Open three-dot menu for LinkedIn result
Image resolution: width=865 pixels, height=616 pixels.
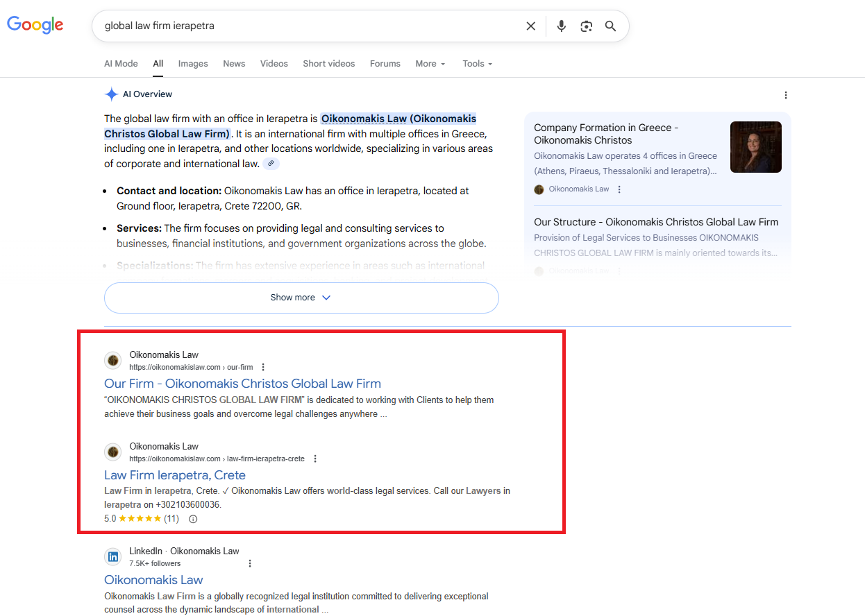pyautogui.click(x=250, y=563)
